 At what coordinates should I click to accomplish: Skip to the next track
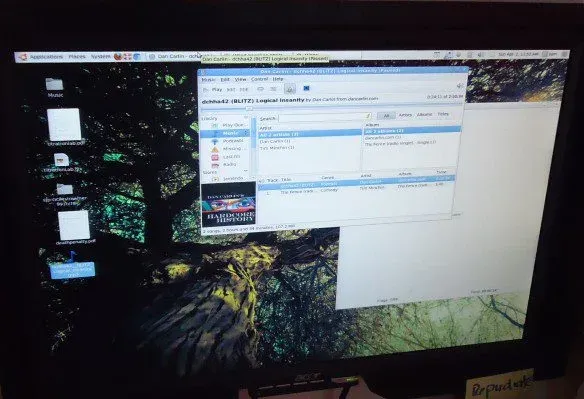[244, 90]
